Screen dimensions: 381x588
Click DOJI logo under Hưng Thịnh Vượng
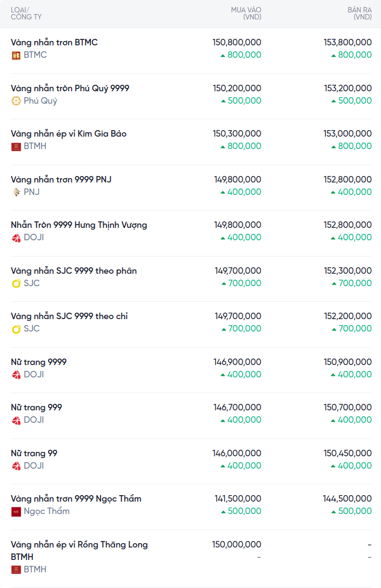[x=16, y=238]
